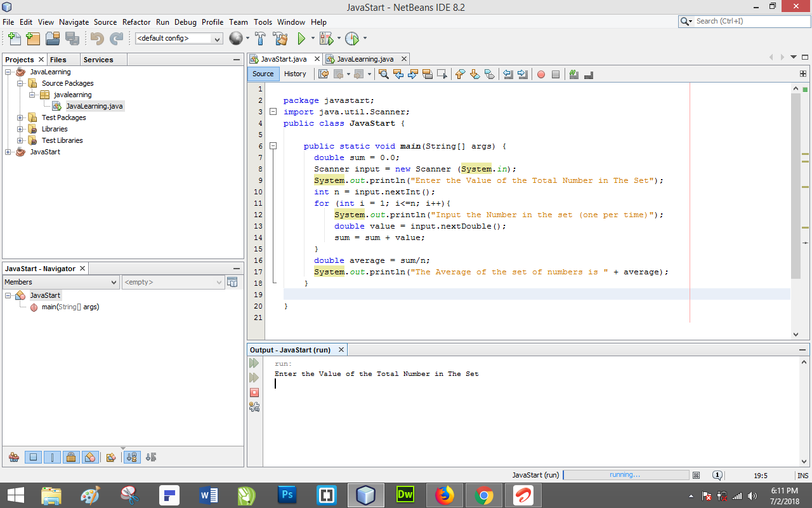This screenshot has height=508, width=812.
Task: Open Firefox from the taskbar
Action: [445, 495]
